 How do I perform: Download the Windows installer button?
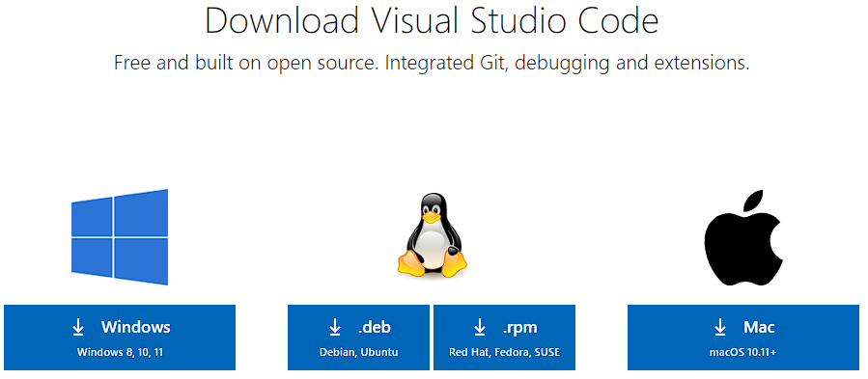click(x=120, y=338)
